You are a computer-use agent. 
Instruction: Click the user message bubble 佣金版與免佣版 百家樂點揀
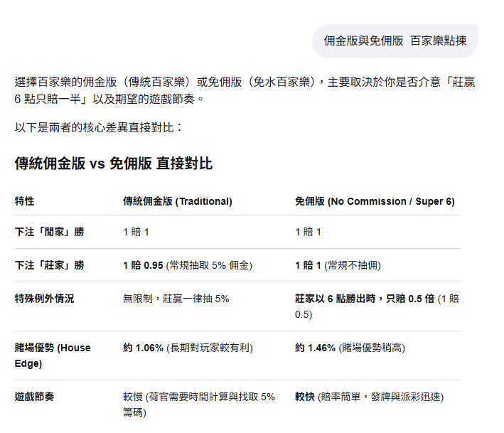point(395,41)
